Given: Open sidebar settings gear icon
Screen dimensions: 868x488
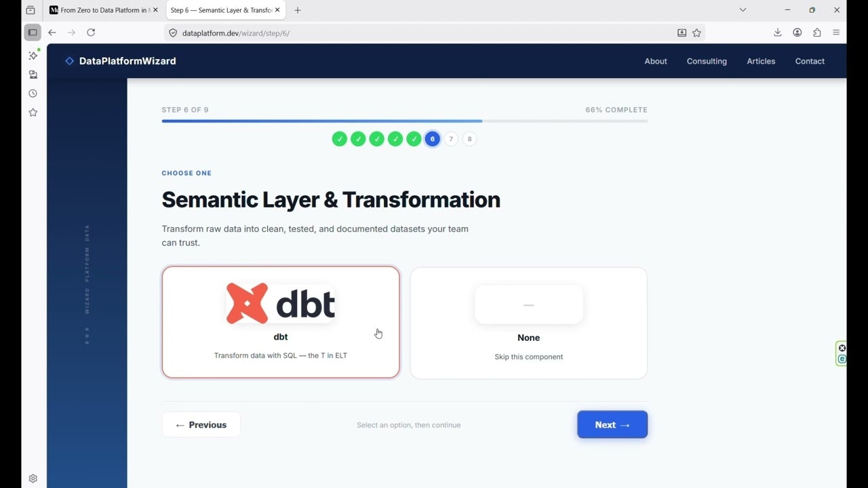Looking at the screenshot, I should coord(33,479).
